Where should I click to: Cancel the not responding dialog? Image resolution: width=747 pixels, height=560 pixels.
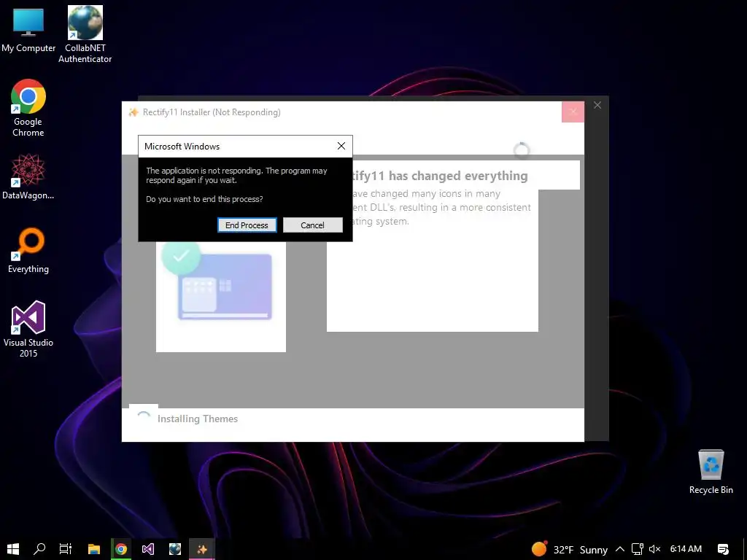click(312, 225)
